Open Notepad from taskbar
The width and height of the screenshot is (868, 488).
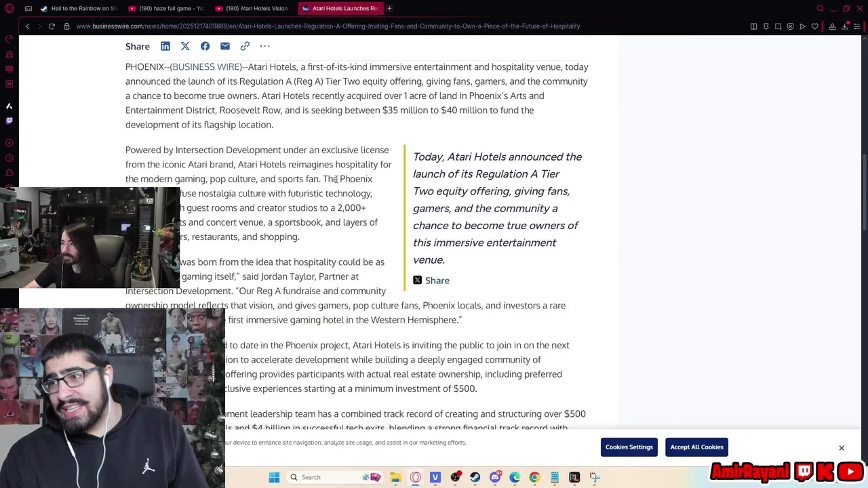[x=555, y=477]
